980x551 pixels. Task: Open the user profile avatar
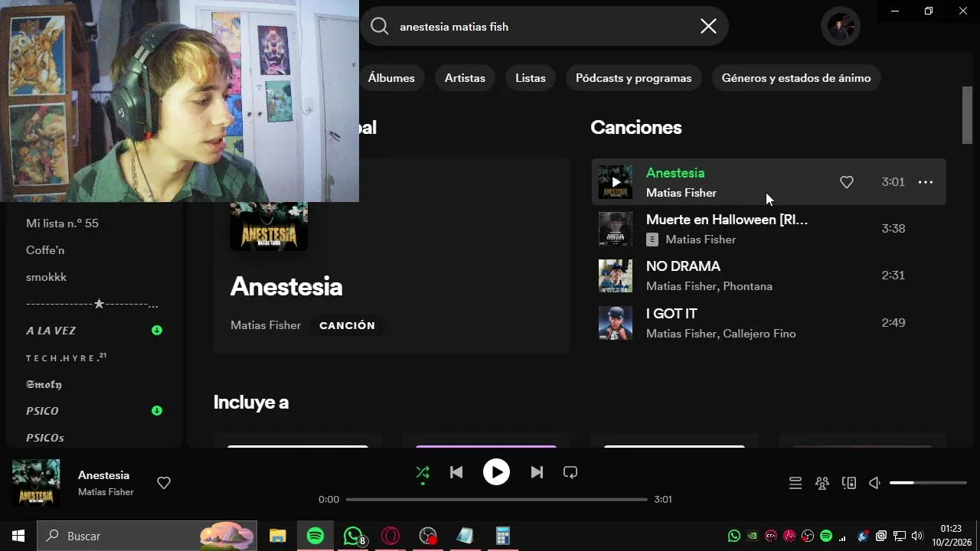(841, 27)
